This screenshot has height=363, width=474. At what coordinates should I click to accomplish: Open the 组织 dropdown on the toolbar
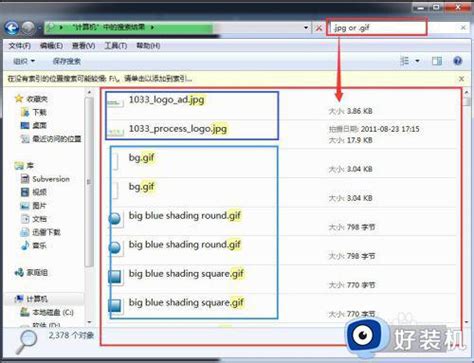pos(24,61)
